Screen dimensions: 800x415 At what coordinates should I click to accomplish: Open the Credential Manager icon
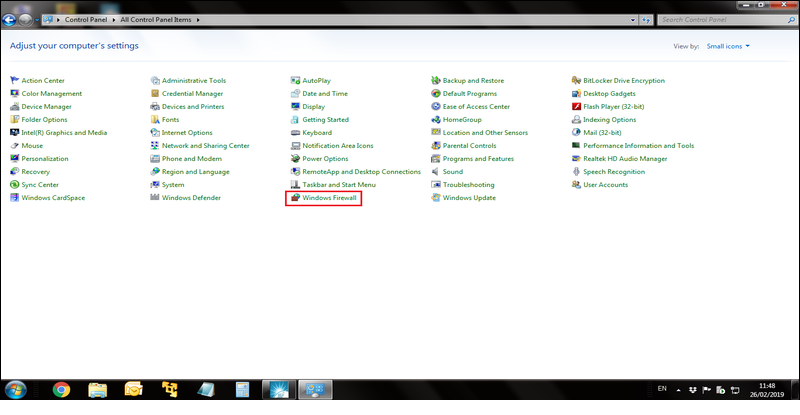tap(155, 93)
